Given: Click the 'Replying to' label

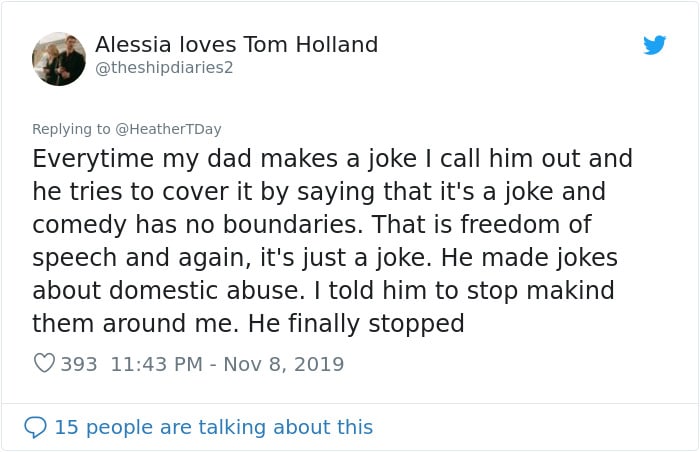Looking at the screenshot, I should [x=71, y=129].
